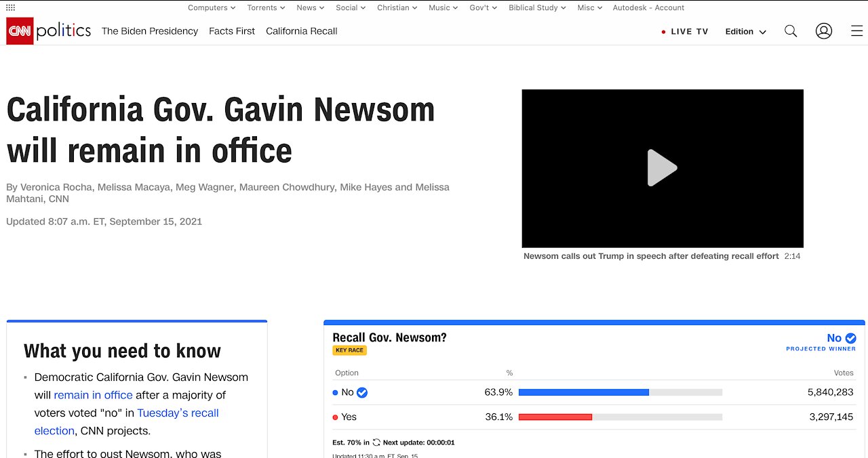
Task: Click the 'Next update: 00:00:01' countdown
Action: pyautogui.click(x=418, y=442)
